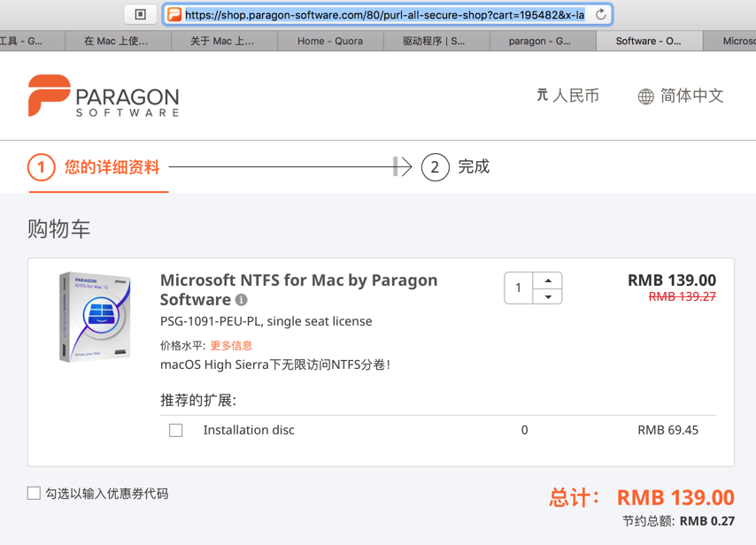Tick the 勾选以输入优惠券代码 coupon checkbox
This screenshot has width=756, height=545.
point(34,493)
